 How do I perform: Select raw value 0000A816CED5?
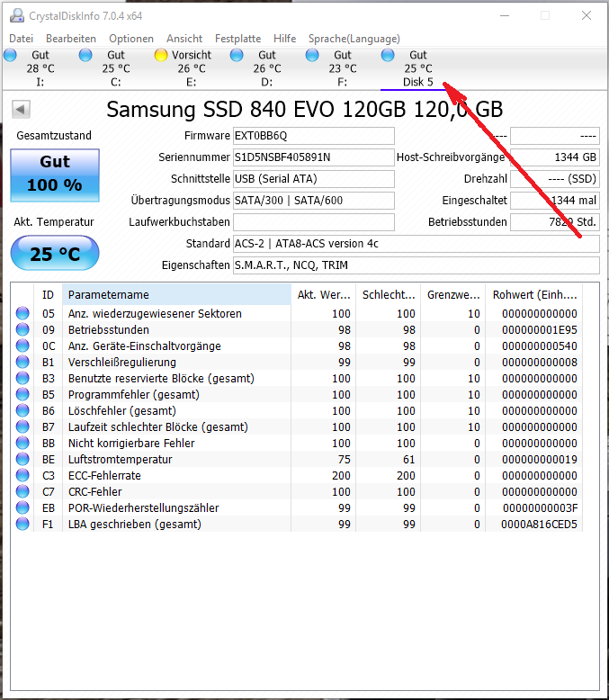tap(539, 525)
